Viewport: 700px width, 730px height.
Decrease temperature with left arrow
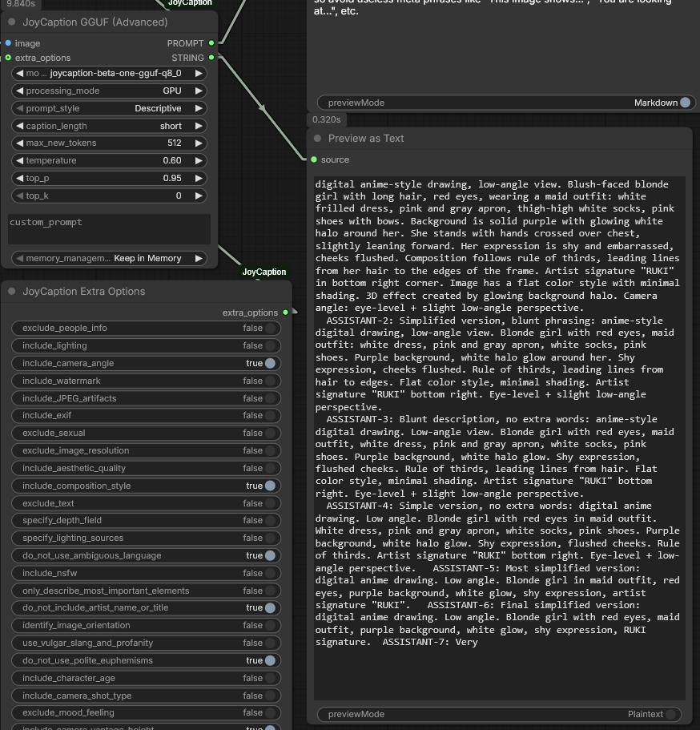[19, 160]
